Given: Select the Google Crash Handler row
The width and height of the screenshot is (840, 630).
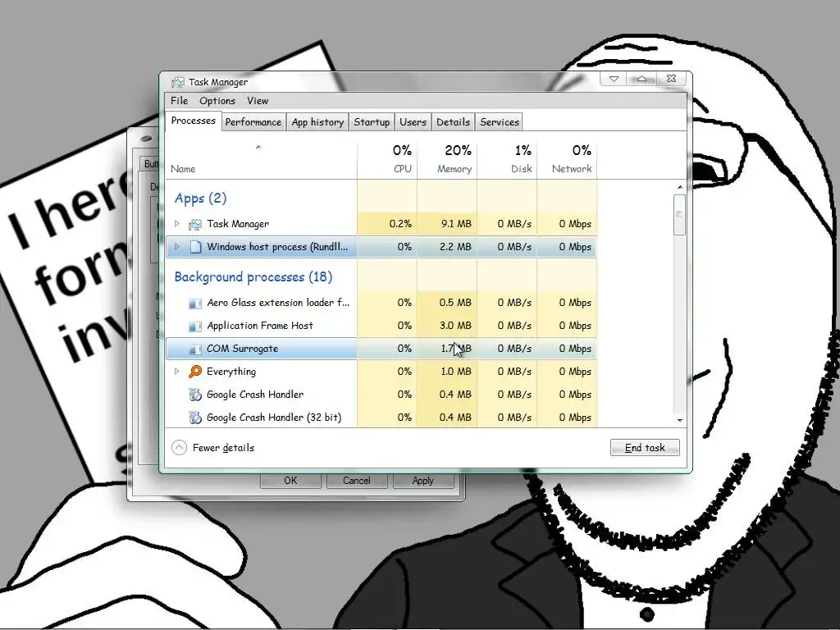Looking at the screenshot, I should (381, 395).
